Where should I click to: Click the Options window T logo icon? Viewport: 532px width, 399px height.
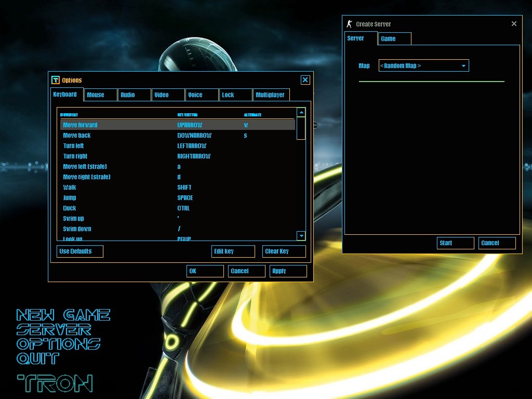coord(55,80)
